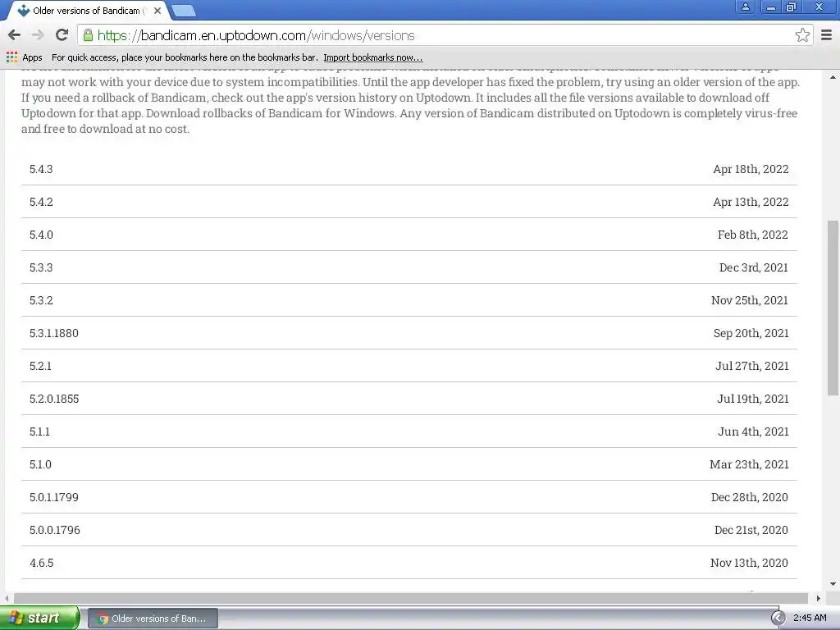Screen dimensions: 840x630
Task: Click the vertical scrollbar down arrow
Action: point(833,584)
